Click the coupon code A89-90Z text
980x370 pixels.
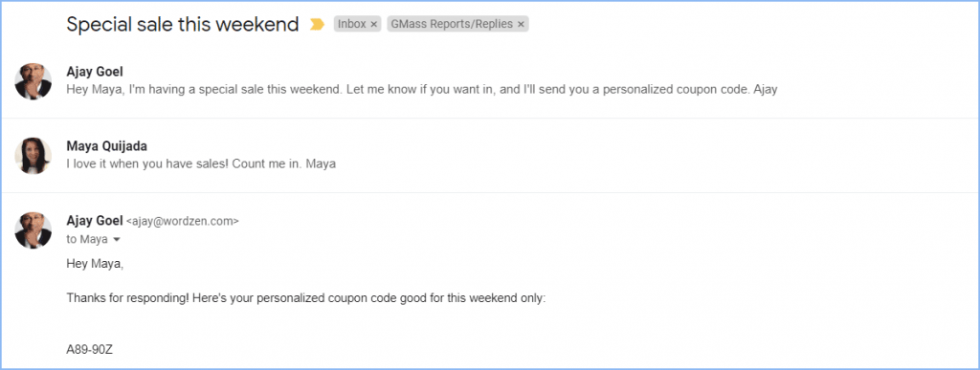tap(89, 350)
